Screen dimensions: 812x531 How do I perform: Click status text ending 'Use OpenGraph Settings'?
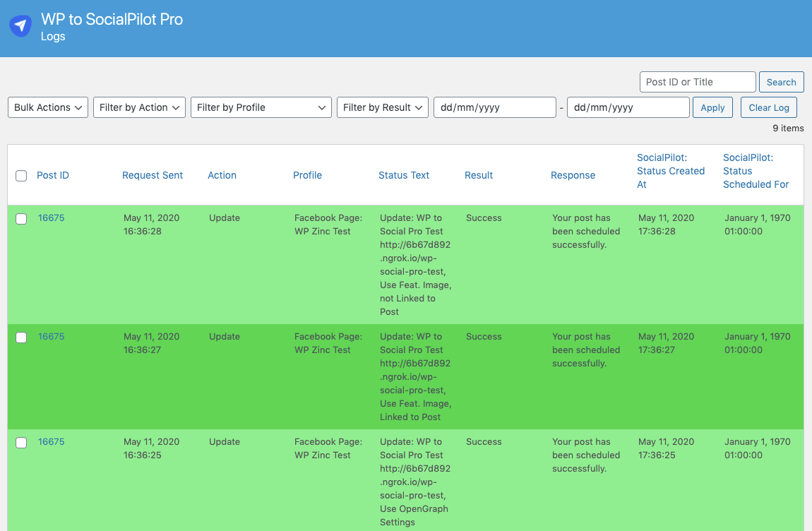(415, 482)
